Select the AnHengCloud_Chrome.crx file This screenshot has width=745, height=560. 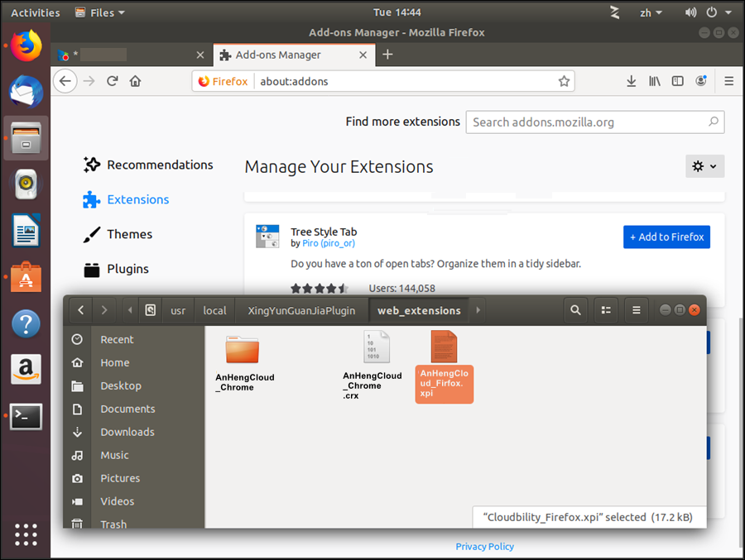point(372,366)
